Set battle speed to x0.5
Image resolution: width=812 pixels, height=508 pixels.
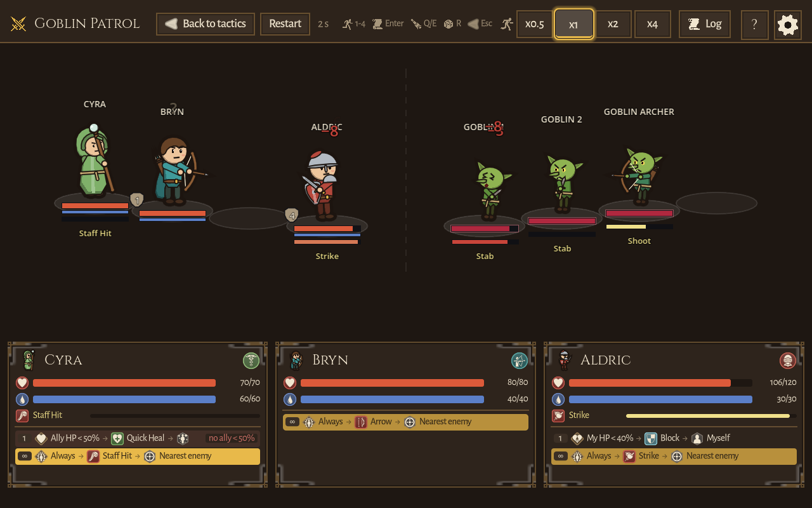(535, 24)
